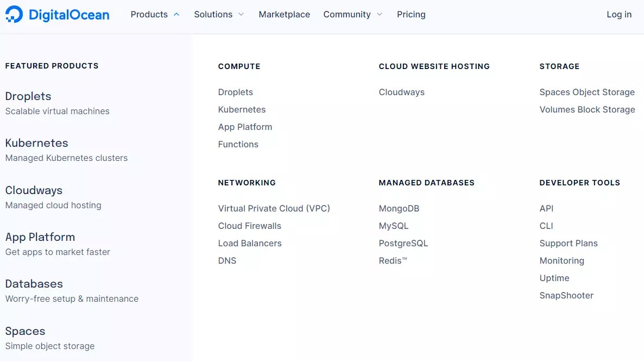Open the Pricing menu item

pos(411,15)
